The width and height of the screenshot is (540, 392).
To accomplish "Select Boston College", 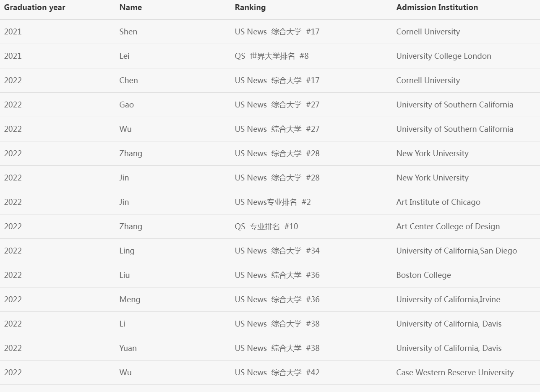I will click(x=424, y=275).
